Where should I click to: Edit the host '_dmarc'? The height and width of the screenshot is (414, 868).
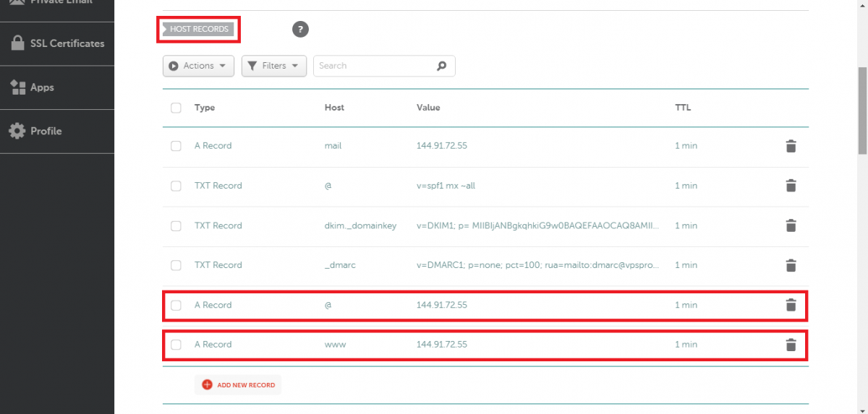pos(340,265)
